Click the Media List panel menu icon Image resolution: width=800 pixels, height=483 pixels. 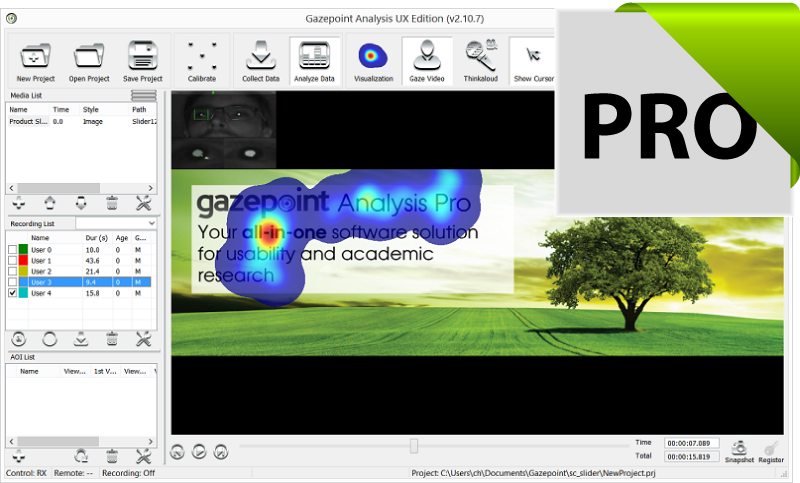click(x=144, y=95)
